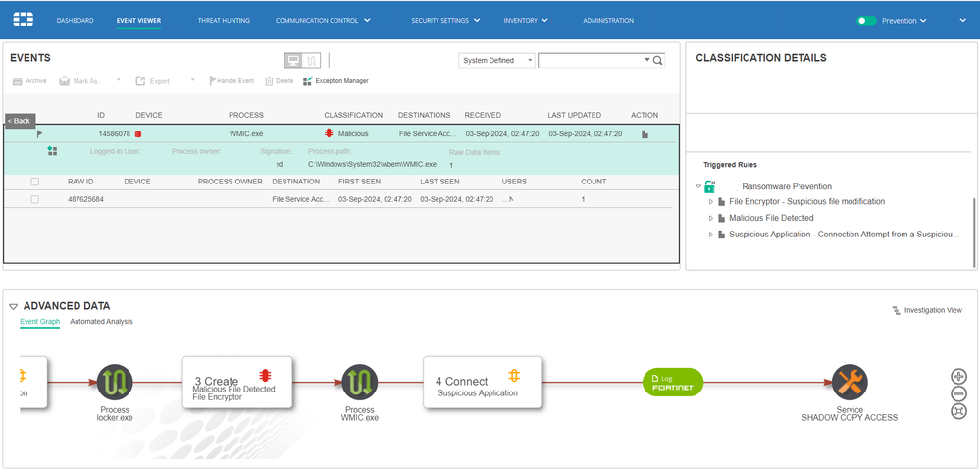980x470 pixels.
Task: Expand the Malicious File Detected rule
Action: [x=711, y=218]
